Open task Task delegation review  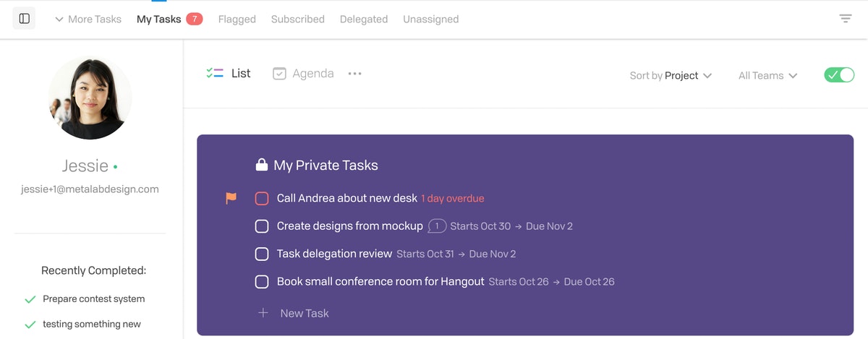tap(334, 254)
